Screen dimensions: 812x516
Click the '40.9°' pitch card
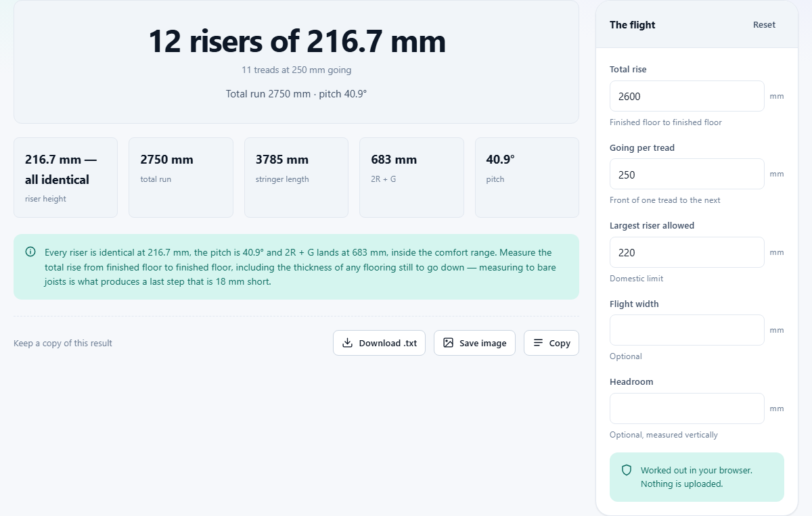coord(527,178)
